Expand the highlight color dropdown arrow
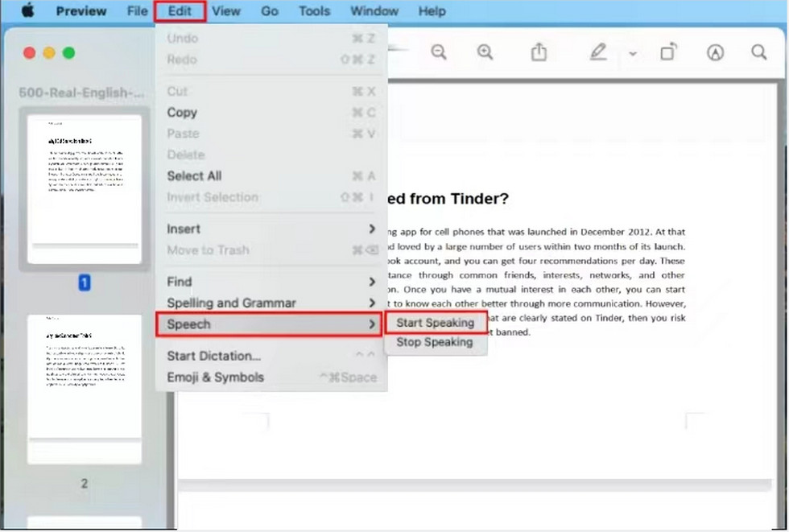 [x=633, y=53]
